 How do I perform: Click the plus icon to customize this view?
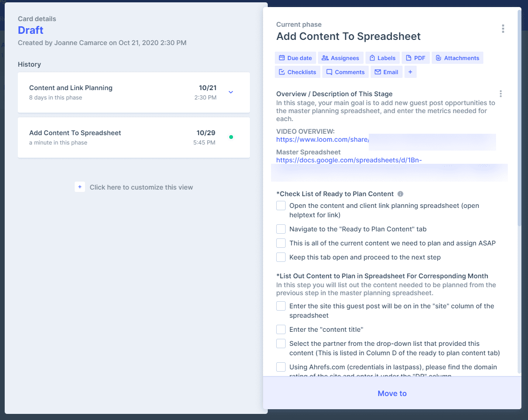click(80, 187)
